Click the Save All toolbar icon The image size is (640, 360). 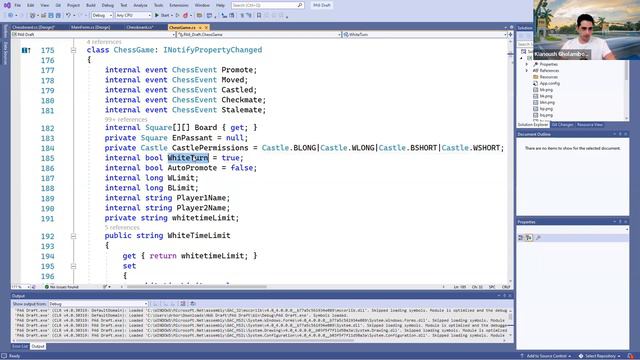(x=58, y=16)
